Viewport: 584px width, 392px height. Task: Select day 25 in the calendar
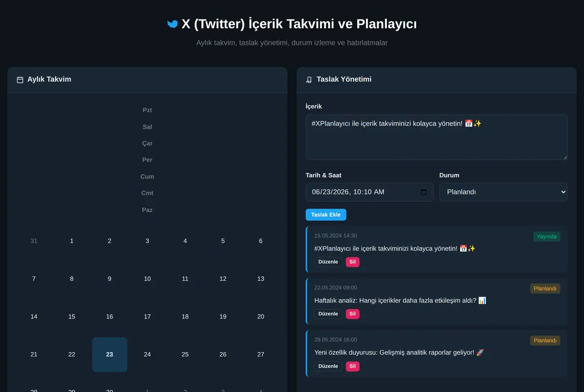(x=185, y=355)
